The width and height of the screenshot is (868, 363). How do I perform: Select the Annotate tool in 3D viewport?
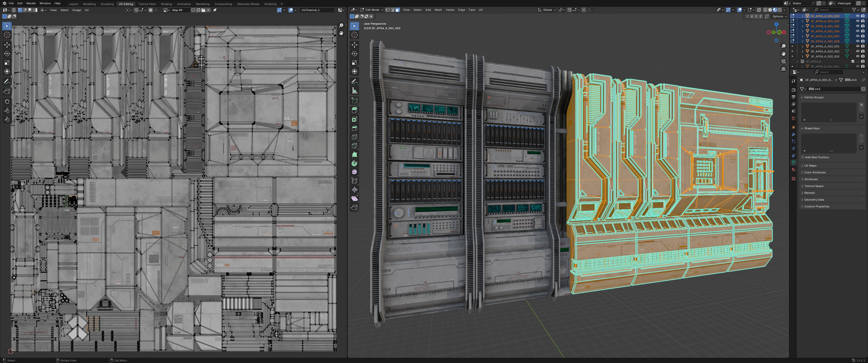[355, 81]
